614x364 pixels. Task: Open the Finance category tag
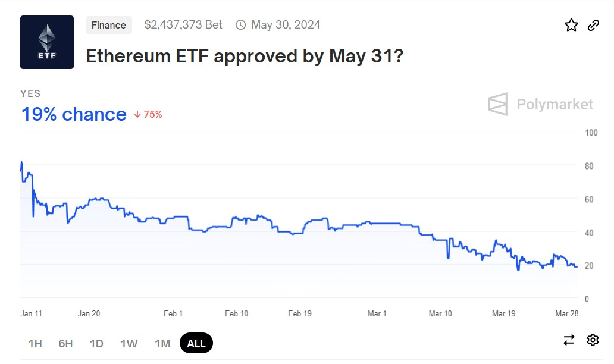tap(108, 25)
